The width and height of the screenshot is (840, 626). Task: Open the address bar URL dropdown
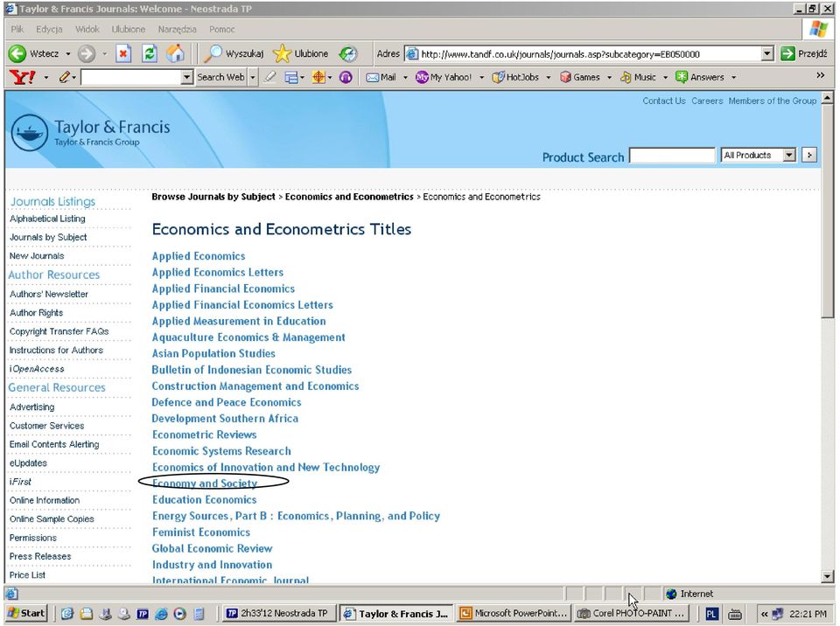tap(767, 53)
